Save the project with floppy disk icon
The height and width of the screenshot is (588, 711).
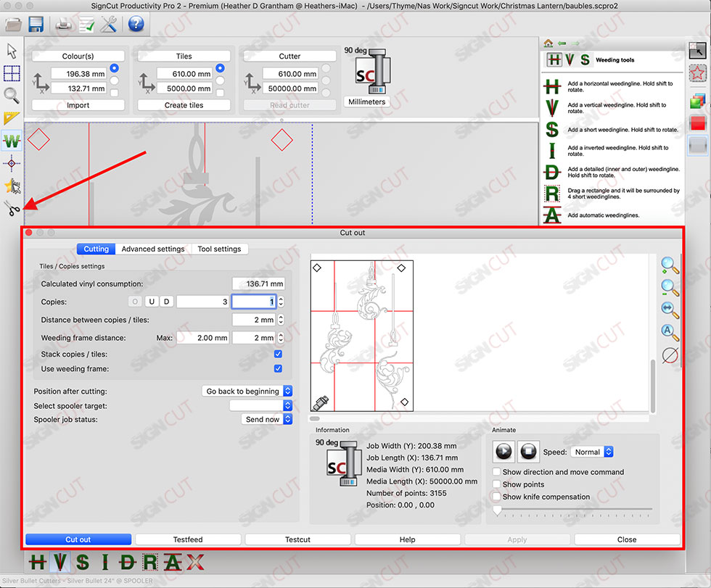(36, 24)
